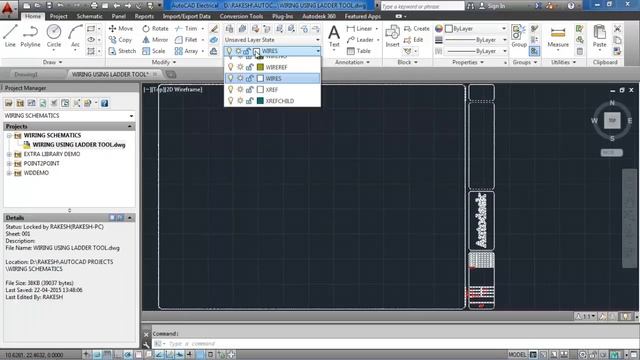
Task: Toggle freeze sun icon for XREF layer
Action: point(240,89)
